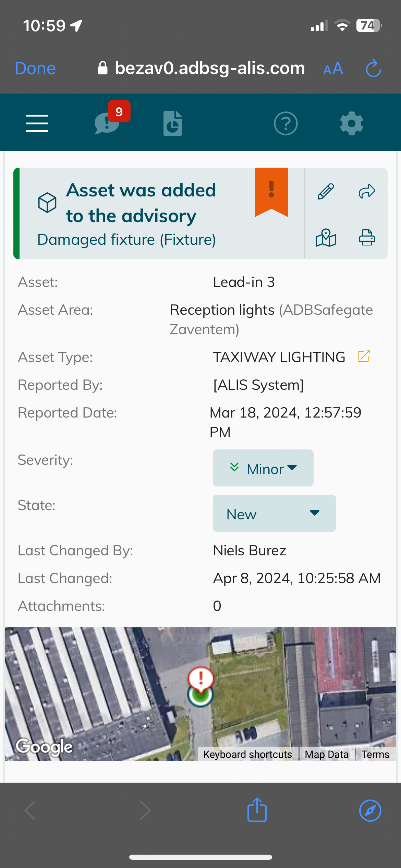This screenshot has width=401, height=868.
Task: Tap Done to close the browser view
Action: click(x=35, y=68)
